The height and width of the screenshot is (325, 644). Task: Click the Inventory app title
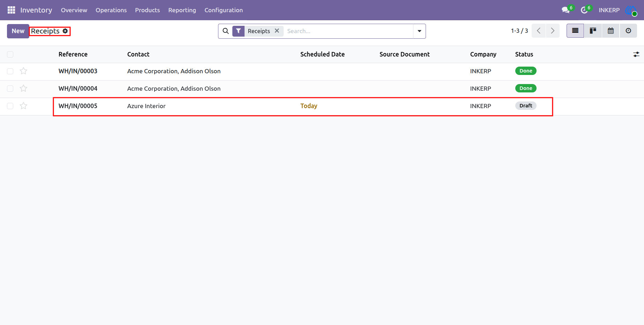[36, 10]
